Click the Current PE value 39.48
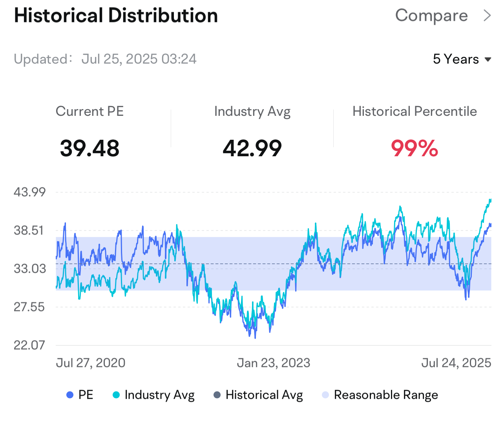 pos(89,148)
